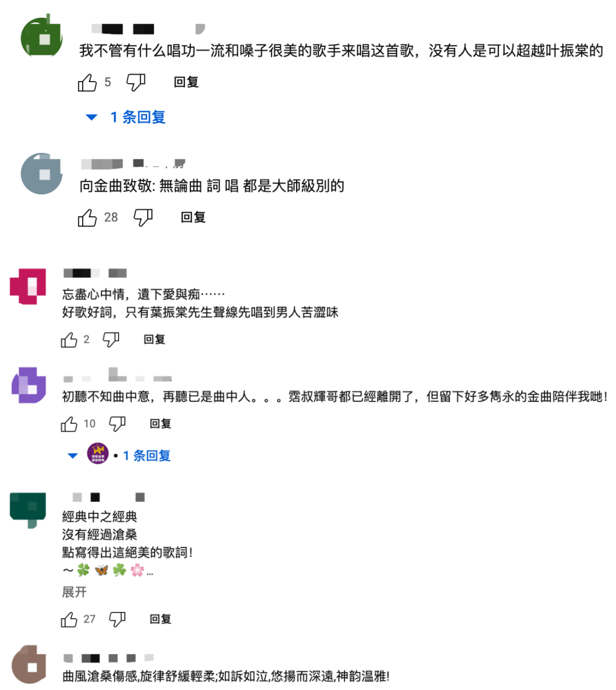The width and height of the screenshot is (616, 690).
Task: Dislike the 初聽不知曲中意 comment
Action: 117,424
